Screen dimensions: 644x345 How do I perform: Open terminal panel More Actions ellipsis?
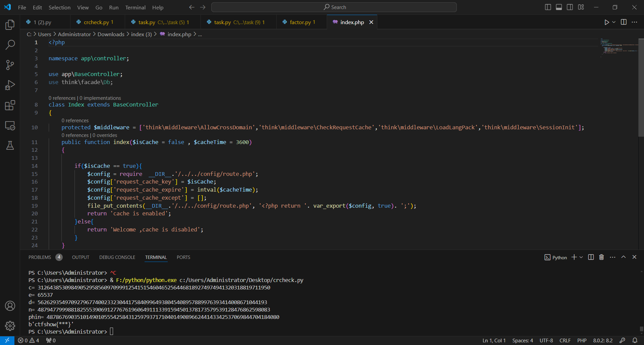pos(612,257)
